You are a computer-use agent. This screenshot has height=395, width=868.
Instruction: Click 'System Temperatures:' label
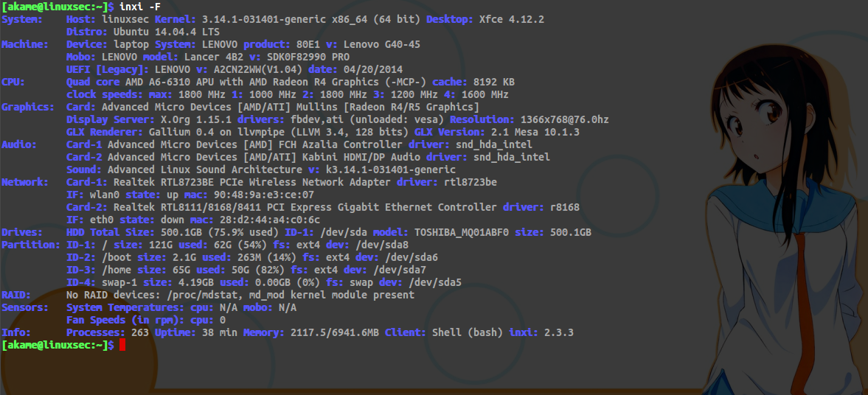(x=124, y=307)
